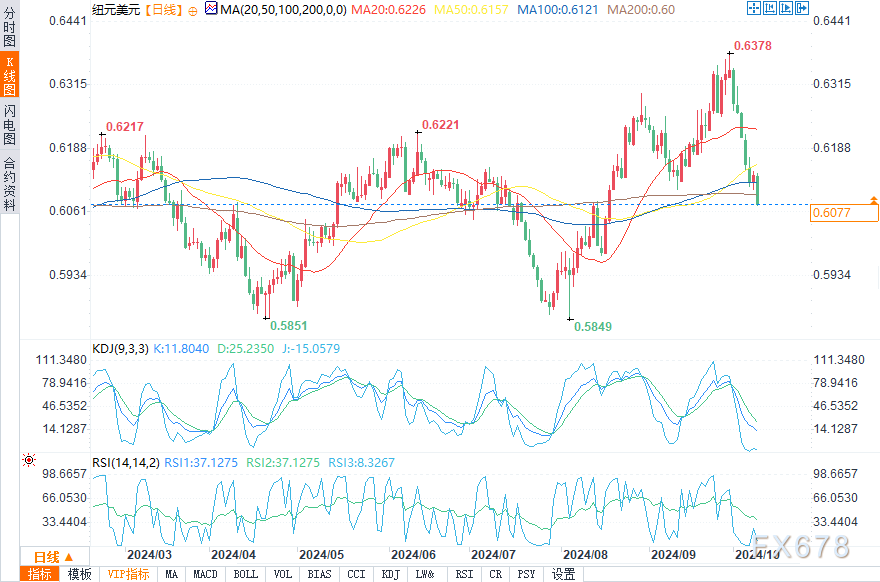Select the BOLL indicator tab

point(245,574)
